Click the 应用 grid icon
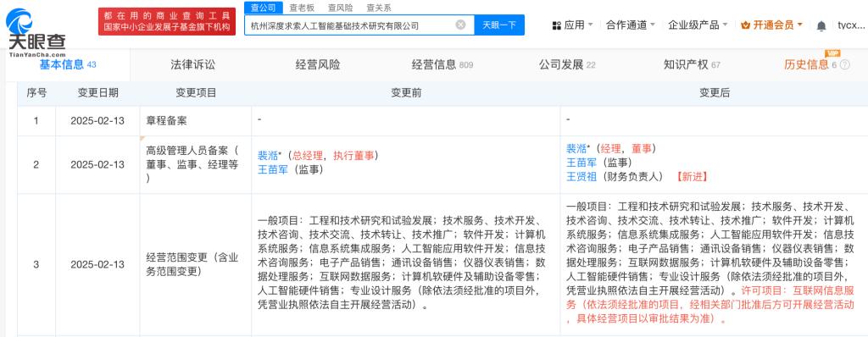The image size is (868, 337). point(557,25)
